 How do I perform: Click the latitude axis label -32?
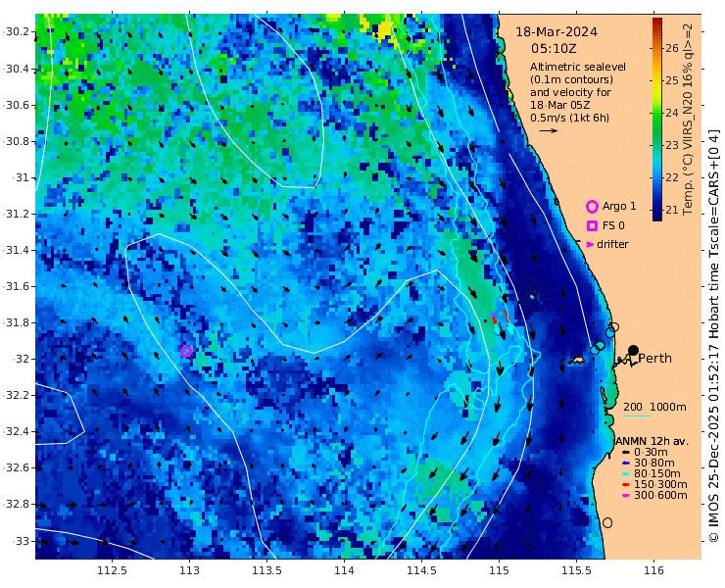pyautogui.click(x=19, y=359)
